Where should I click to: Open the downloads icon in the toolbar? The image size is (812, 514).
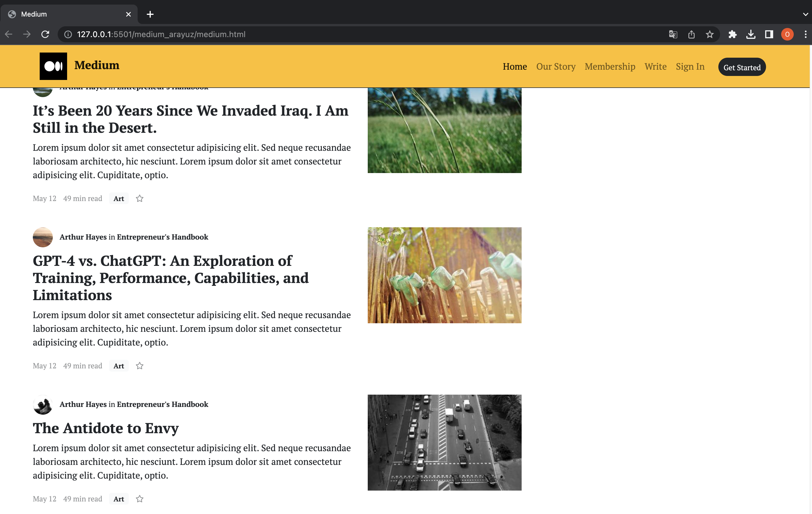[x=751, y=34]
